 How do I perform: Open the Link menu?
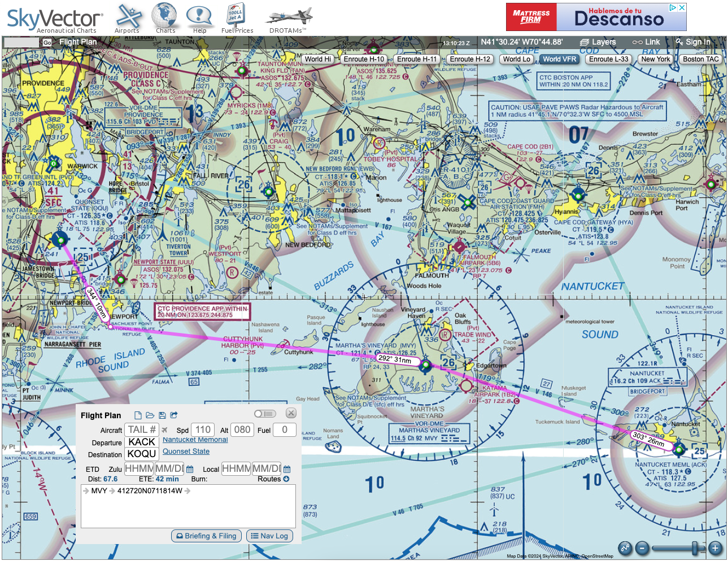[x=646, y=42]
